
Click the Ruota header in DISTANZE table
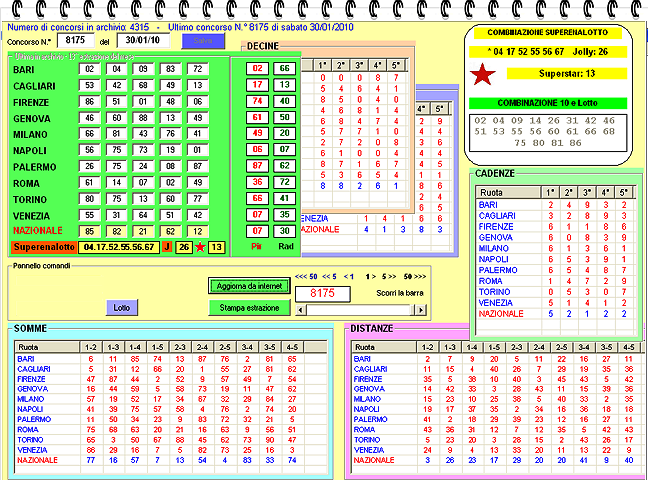point(384,347)
